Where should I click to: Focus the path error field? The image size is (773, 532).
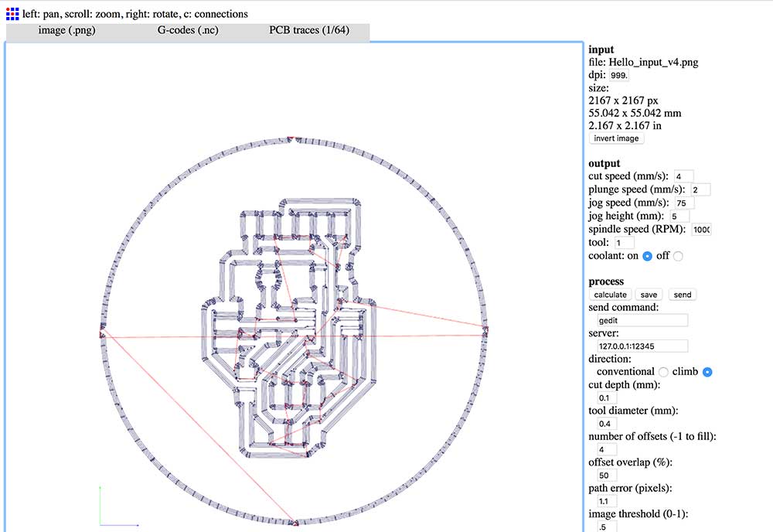608,501
